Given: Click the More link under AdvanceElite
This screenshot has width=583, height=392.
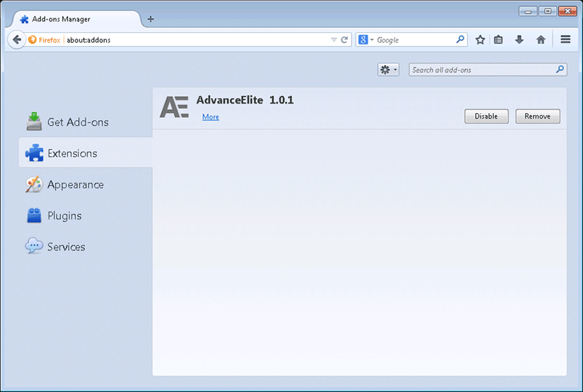Looking at the screenshot, I should pyautogui.click(x=211, y=117).
